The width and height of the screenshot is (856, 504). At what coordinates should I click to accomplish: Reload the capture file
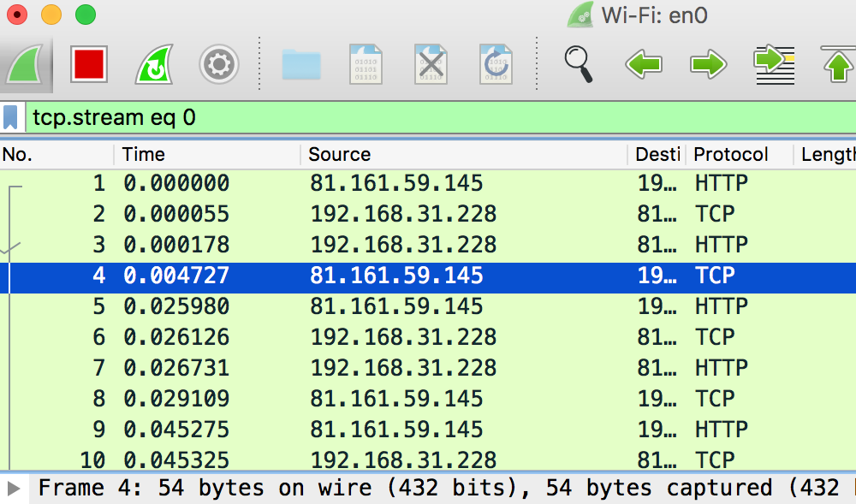(x=496, y=65)
